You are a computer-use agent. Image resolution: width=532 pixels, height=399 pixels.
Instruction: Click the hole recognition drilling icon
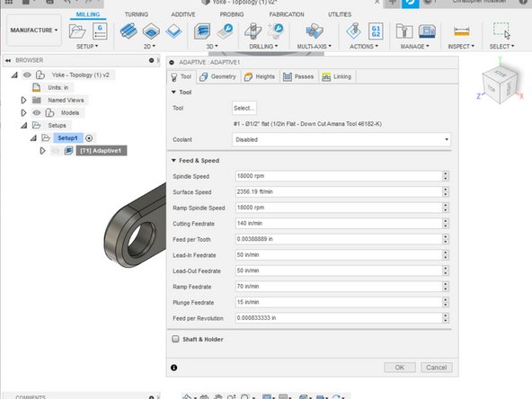(276, 31)
